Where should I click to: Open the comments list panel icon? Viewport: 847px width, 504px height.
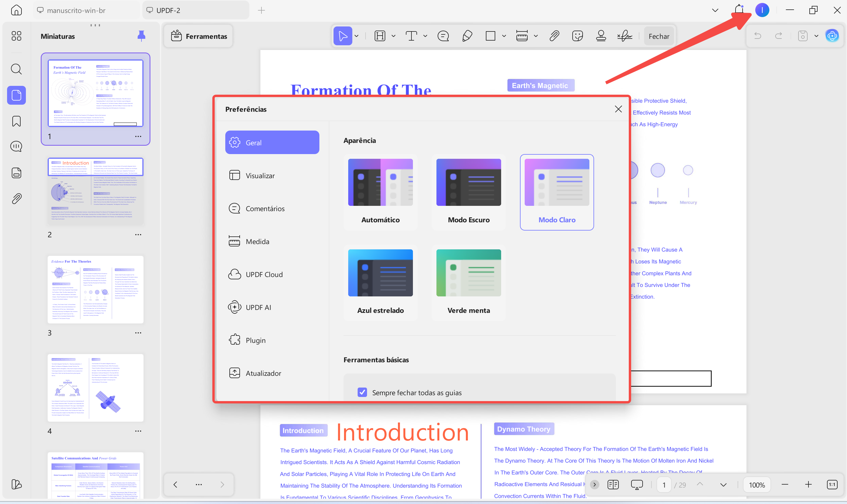coord(16,146)
